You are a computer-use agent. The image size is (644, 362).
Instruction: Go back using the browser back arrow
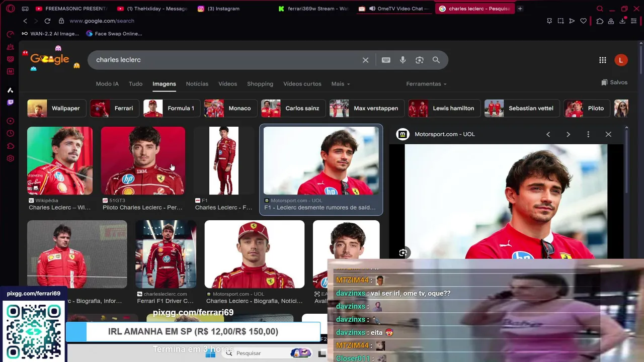(x=25, y=21)
